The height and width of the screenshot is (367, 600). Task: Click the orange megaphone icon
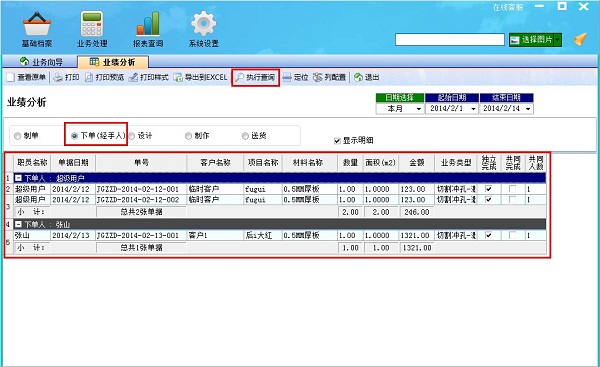pos(580,39)
